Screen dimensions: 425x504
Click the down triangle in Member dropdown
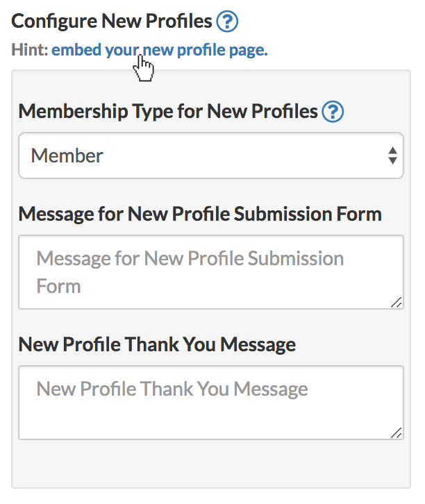tap(392, 161)
